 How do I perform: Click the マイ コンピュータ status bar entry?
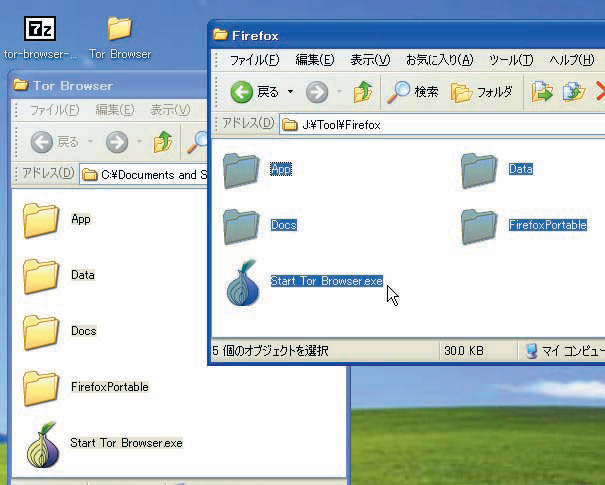point(565,351)
